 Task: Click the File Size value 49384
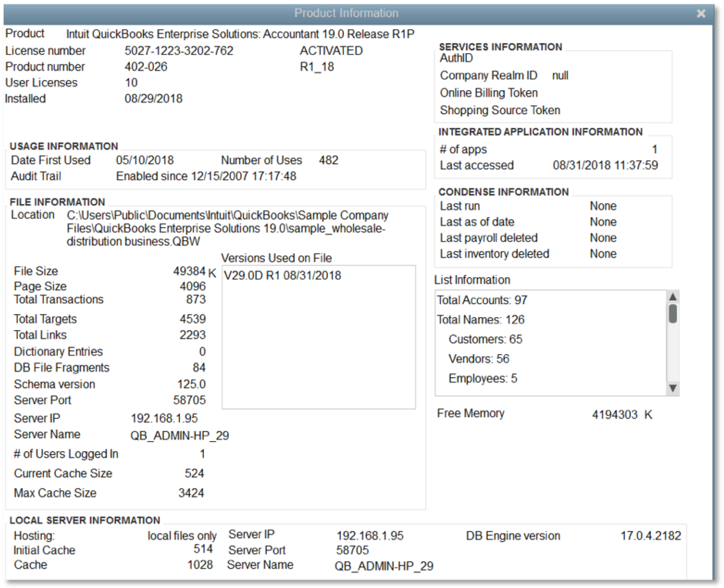pyautogui.click(x=189, y=271)
